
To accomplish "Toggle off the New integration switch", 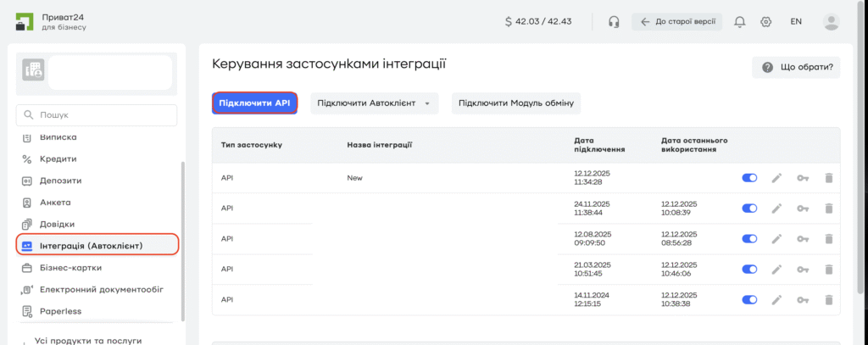I will click(749, 178).
